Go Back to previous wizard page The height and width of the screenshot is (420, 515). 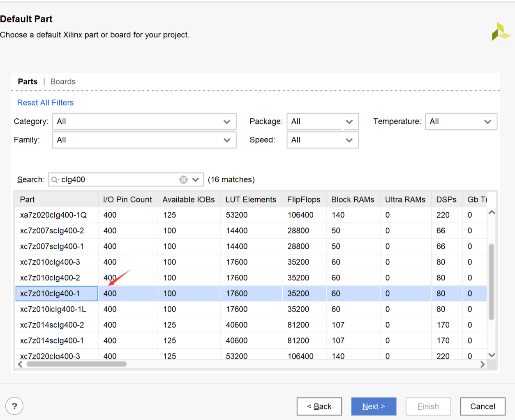coord(319,406)
